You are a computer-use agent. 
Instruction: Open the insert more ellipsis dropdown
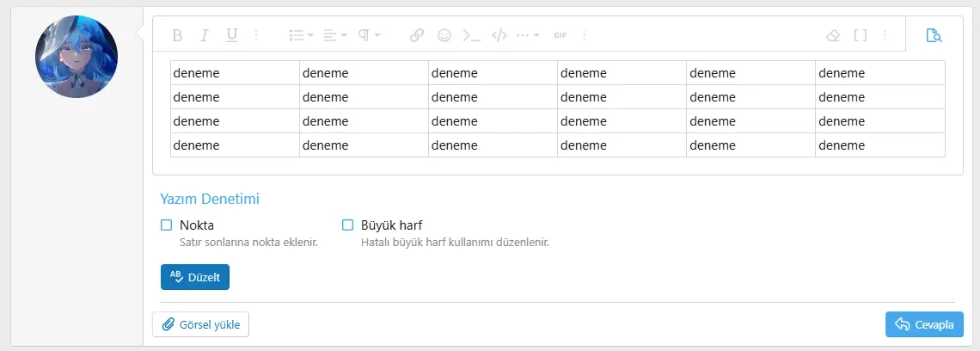[528, 35]
